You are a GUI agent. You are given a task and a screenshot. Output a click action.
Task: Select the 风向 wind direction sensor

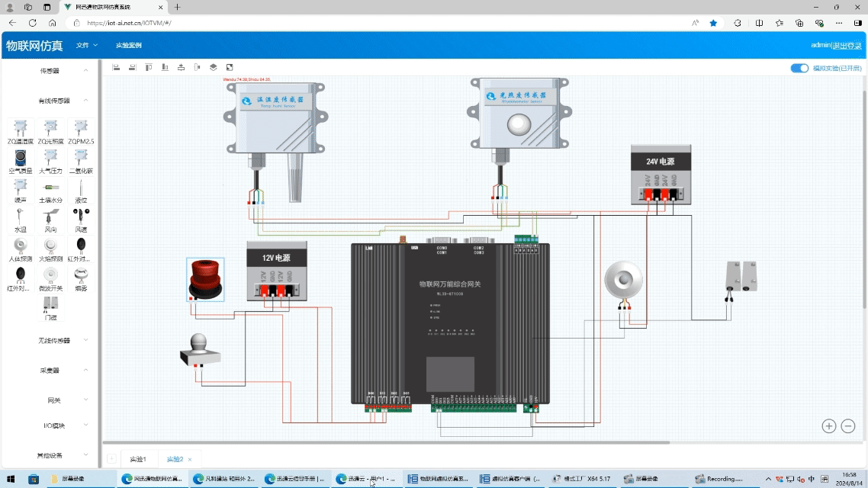point(50,217)
